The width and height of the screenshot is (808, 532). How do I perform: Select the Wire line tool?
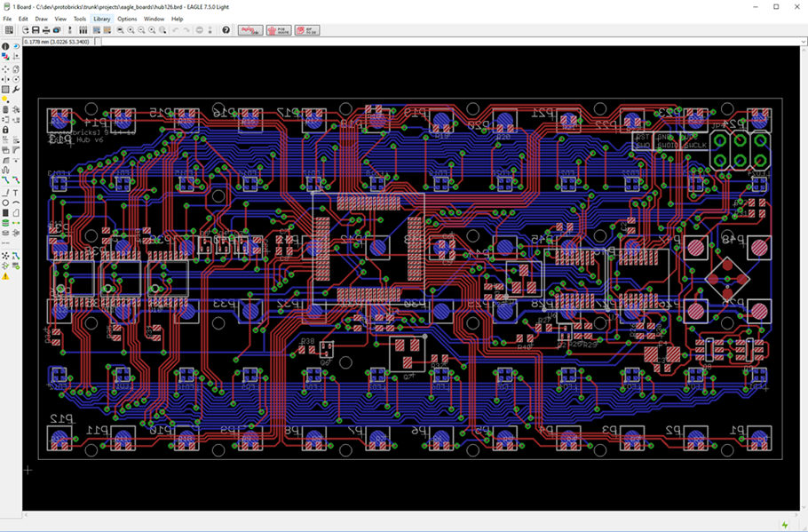point(5,192)
